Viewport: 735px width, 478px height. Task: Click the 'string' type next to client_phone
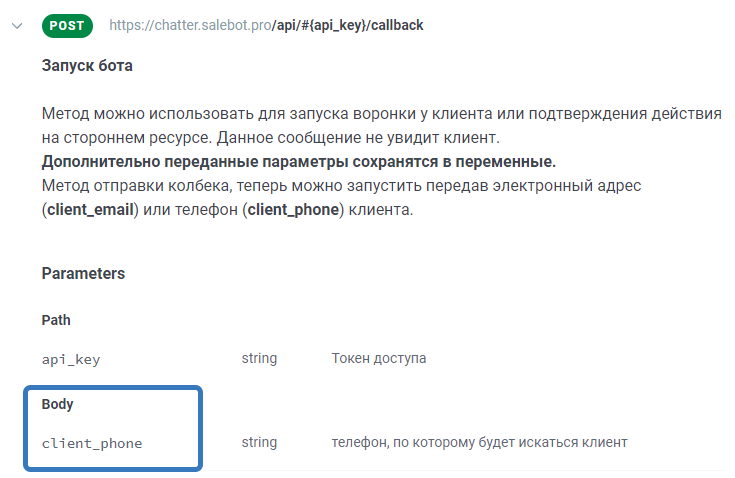point(259,442)
